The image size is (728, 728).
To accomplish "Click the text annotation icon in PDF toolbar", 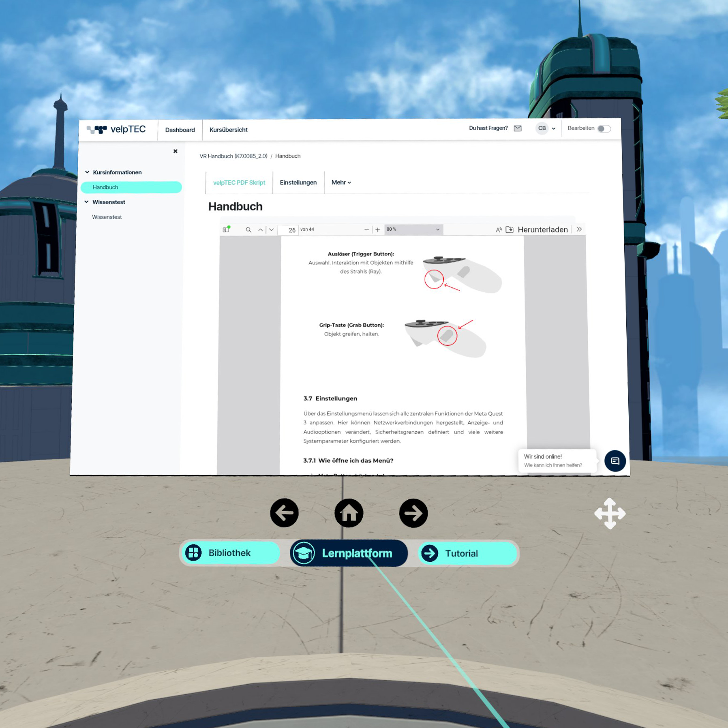I will coord(499,230).
